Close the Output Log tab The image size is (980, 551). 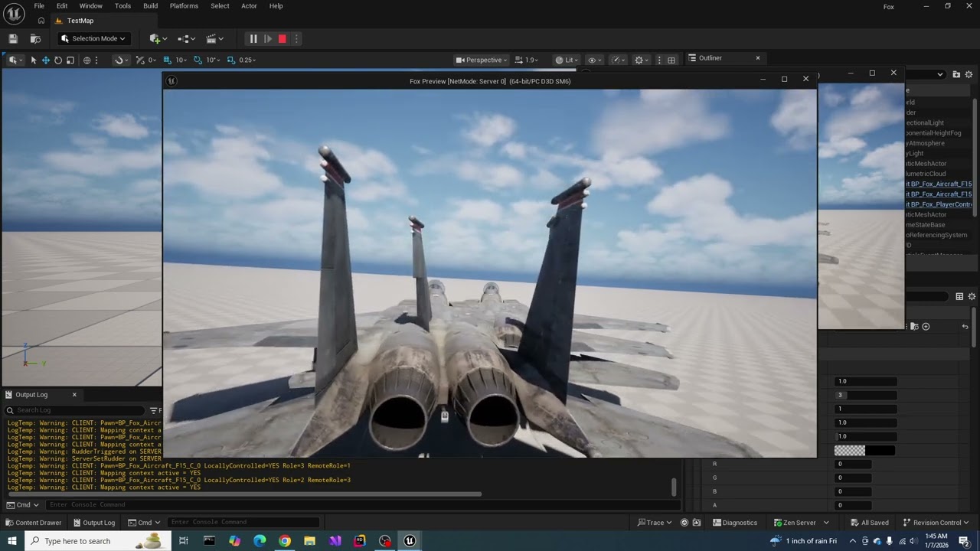[74, 395]
